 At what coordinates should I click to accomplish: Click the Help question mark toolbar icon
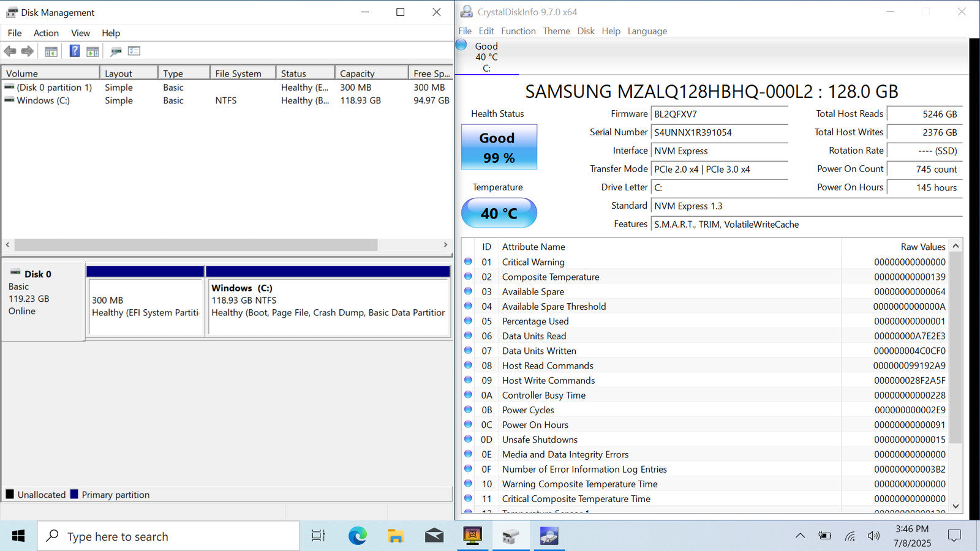pyautogui.click(x=74, y=51)
